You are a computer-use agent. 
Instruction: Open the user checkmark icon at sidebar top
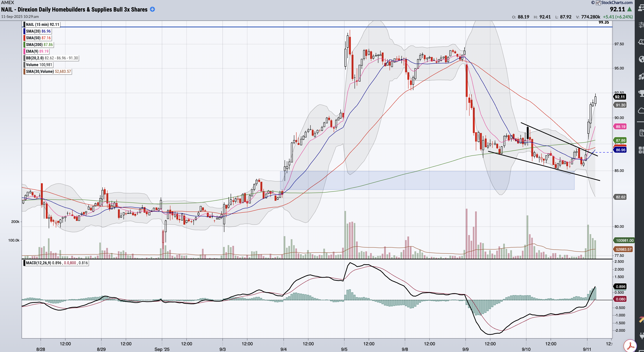(x=641, y=8)
